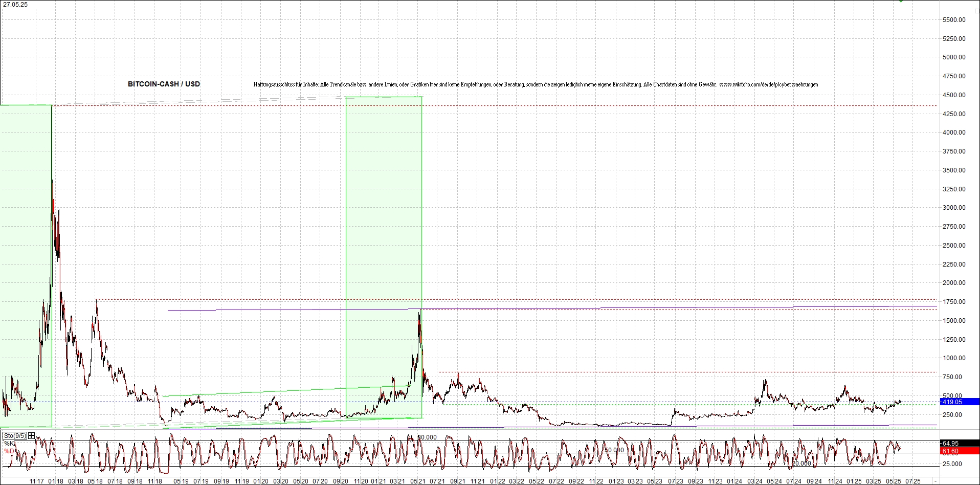
Task: Click the 750.00 price axis label
Action: [x=952, y=377]
